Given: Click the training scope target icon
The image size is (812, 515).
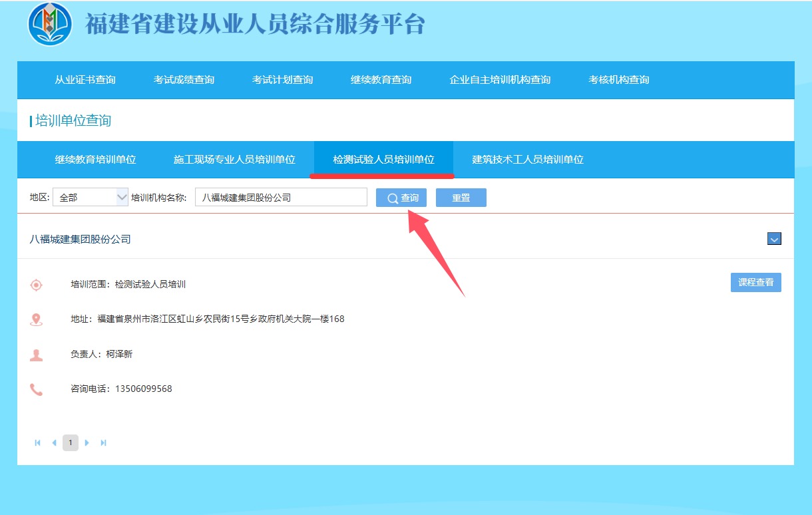Looking at the screenshot, I should coord(36,284).
